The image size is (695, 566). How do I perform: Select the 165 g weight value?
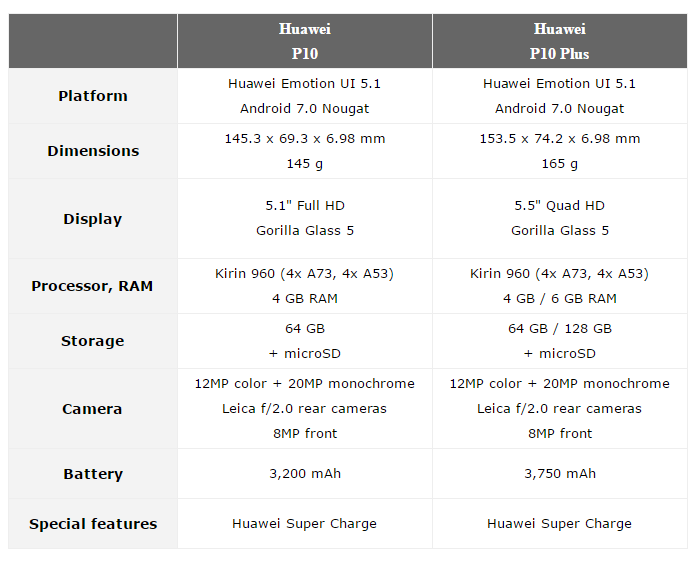(560, 164)
